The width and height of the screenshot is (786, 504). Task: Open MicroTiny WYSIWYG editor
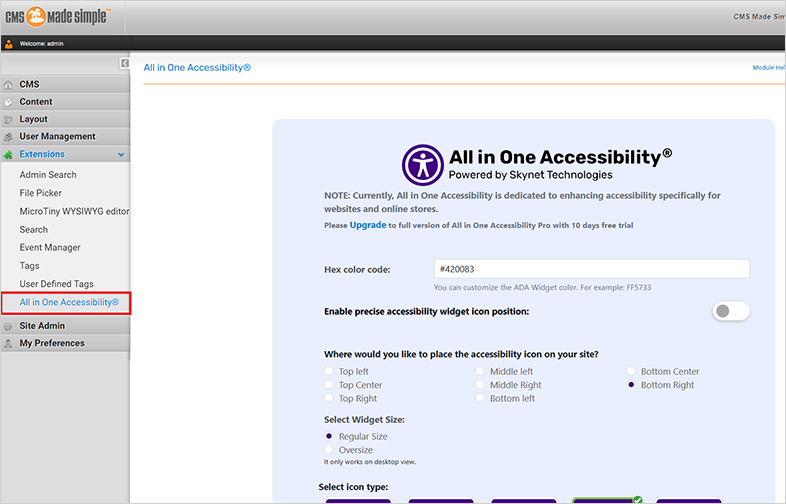(74, 211)
